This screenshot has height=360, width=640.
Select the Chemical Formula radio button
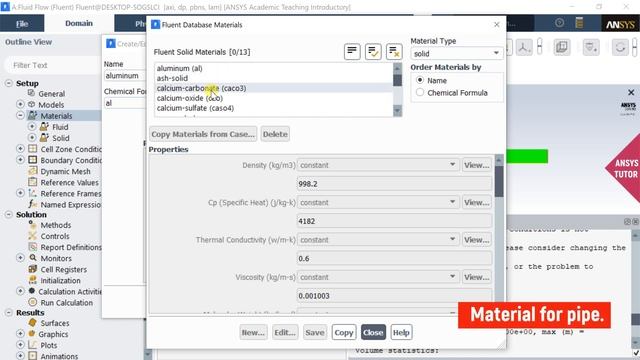[x=420, y=92]
